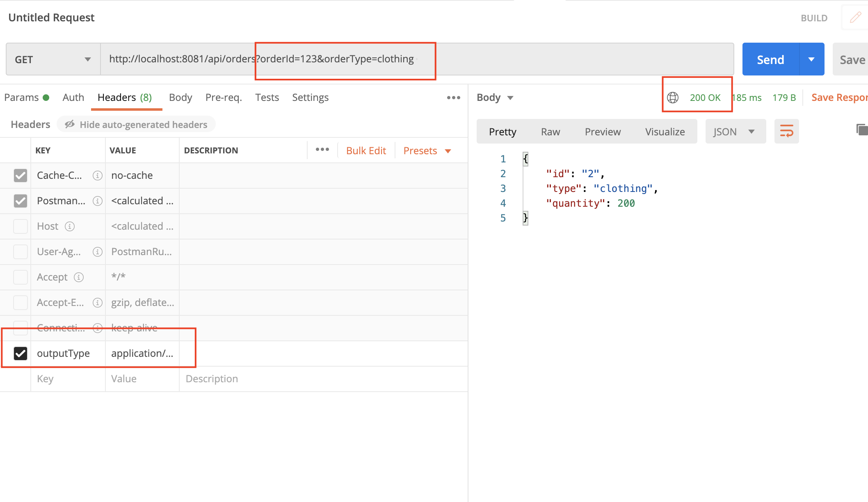This screenshot has width=868, height=502.
Task: Open the three-dot menu beside Settings tab
Action: [x=453, y=98]
